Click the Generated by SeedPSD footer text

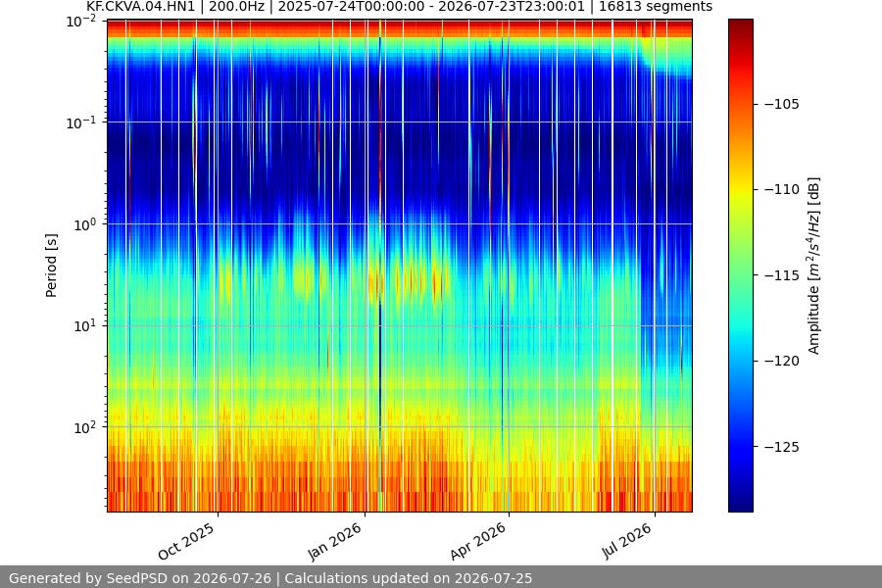(270, 578)
